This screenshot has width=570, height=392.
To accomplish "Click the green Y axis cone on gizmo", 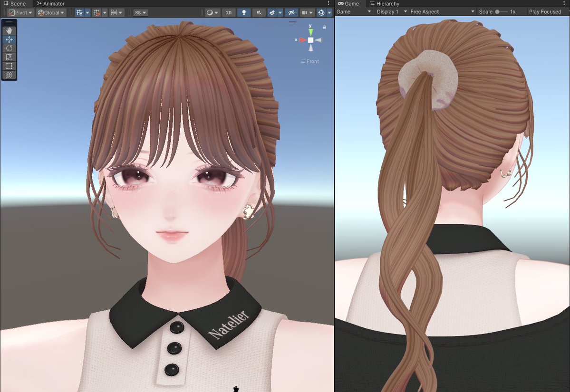I will pos(310,32).
